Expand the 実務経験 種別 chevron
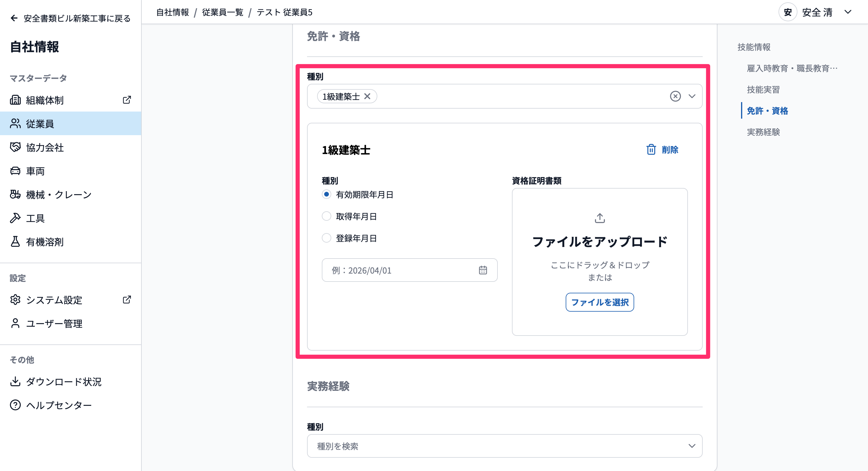The width and height of the screenshot is (868, 471). coord(692,446)
